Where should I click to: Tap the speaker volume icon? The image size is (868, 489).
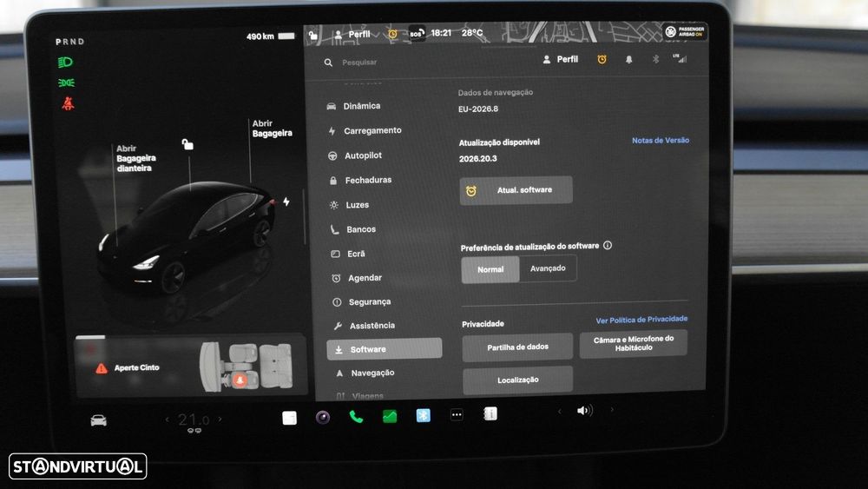[x=584, y=410]
